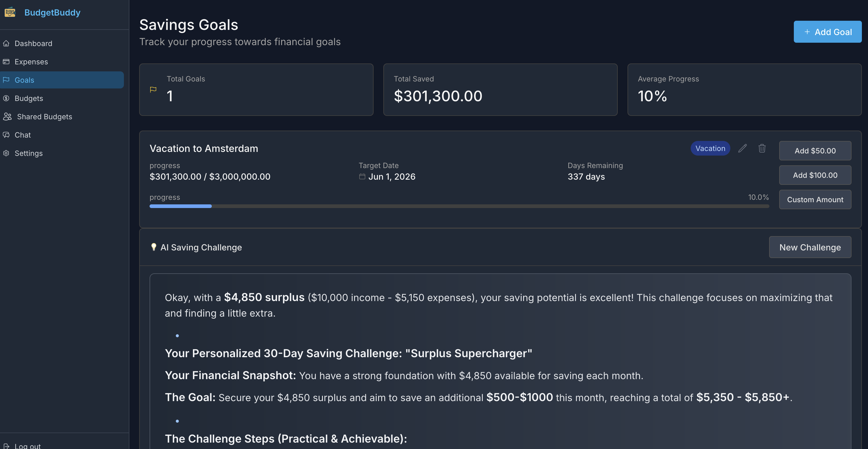This screenshot has width=868, height=449.
Task: Click the trash delete icon for the goal
Action: (x=762, y=148)
